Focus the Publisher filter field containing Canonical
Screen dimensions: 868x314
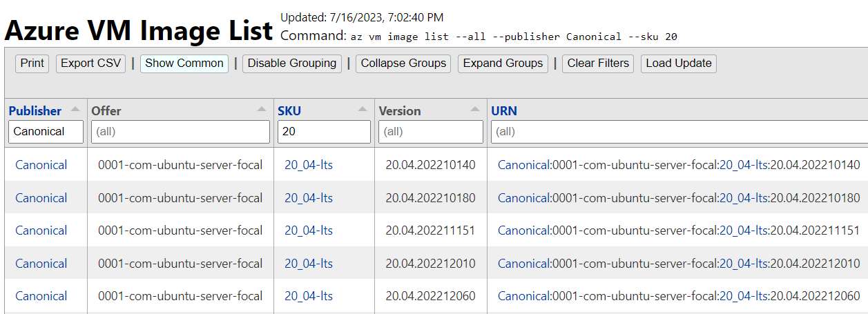pos(46,132)
